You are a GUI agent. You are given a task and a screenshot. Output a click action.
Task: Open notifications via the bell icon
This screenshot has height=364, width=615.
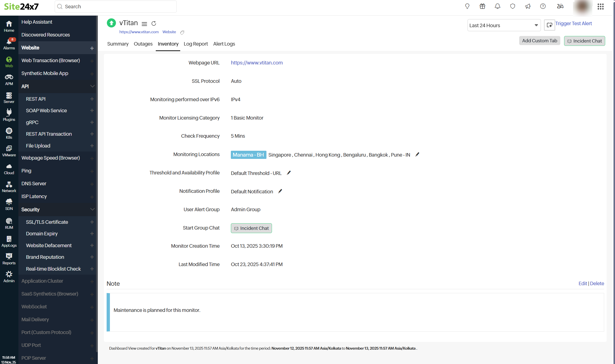(497, 6)
